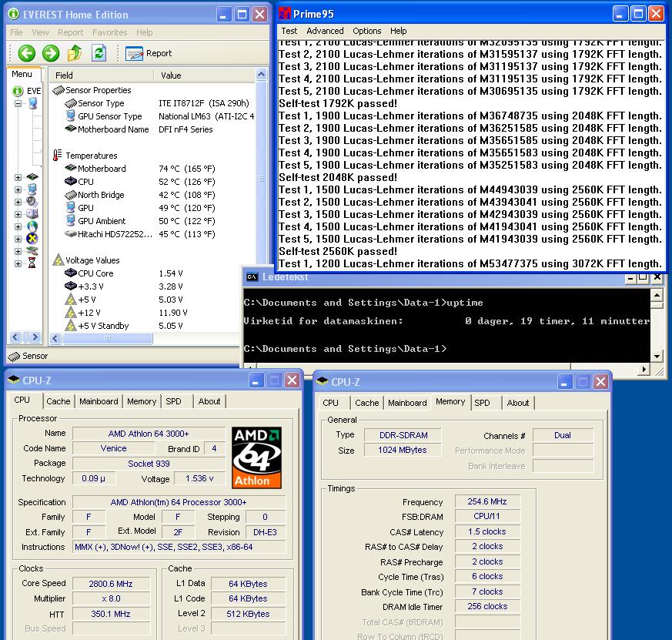
Task: Click the Value column header
Action: coord(204,75)
